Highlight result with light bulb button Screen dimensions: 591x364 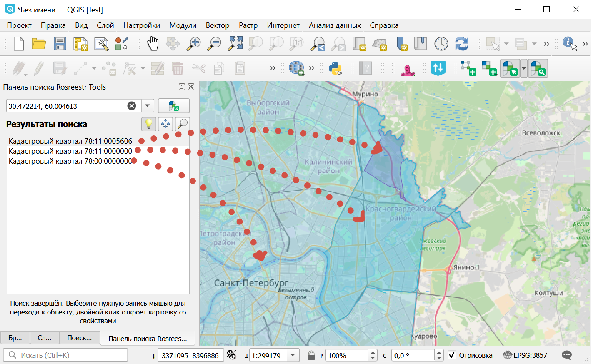149,124
